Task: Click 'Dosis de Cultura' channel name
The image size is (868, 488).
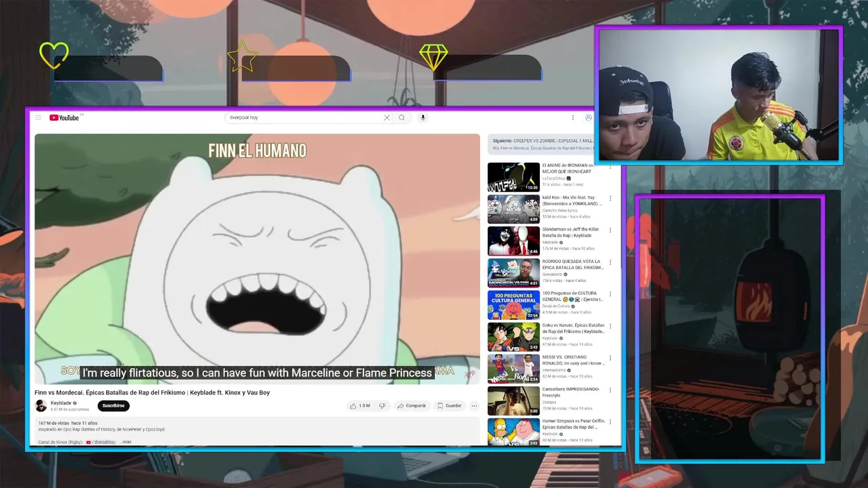Action: point(556,306)
